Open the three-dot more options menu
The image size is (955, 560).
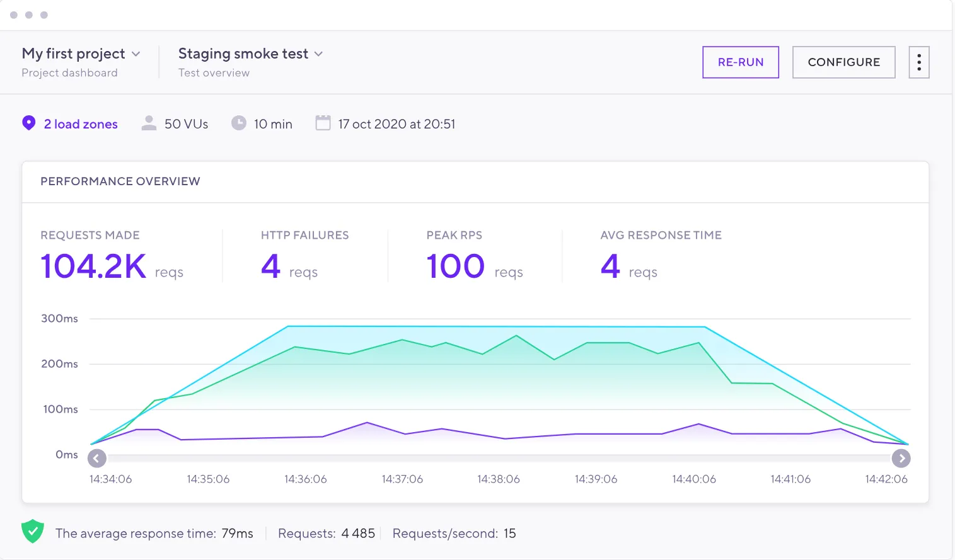coord(918,62)
